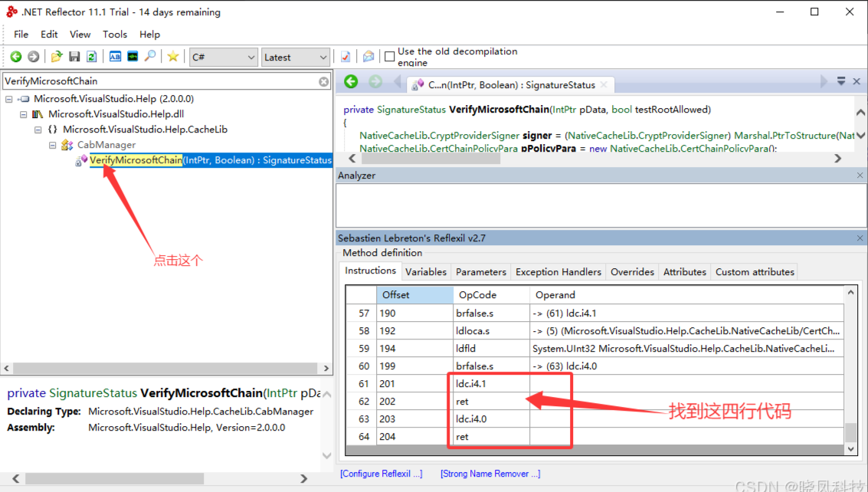Select instruction row 61 ldc.i4.1
868x492 pixels.
(594, 383)
